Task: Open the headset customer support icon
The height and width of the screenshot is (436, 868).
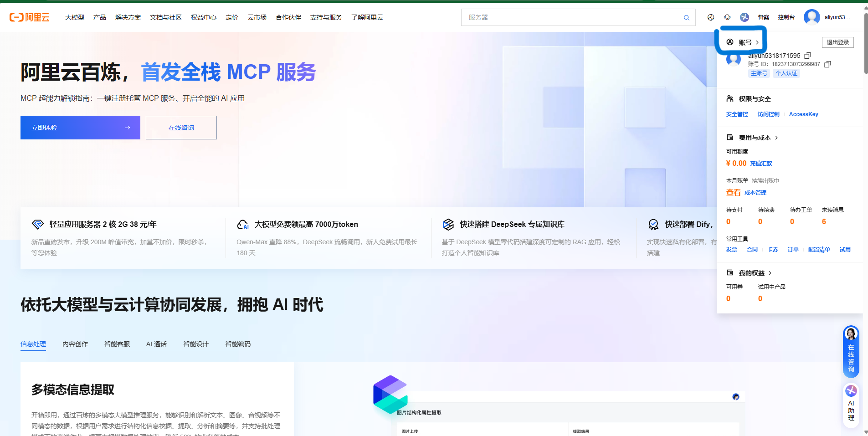Action: [x=727, y=17]
